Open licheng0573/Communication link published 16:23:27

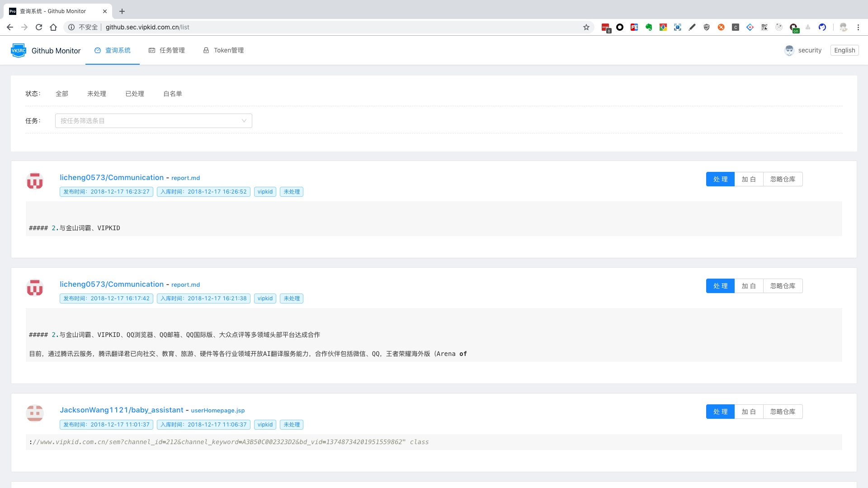click(112, 177)
